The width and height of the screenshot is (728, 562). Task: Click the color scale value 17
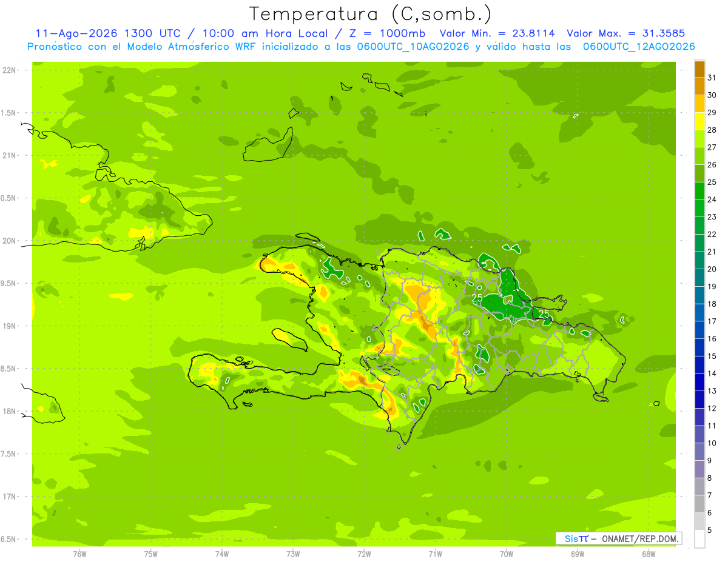712,321
